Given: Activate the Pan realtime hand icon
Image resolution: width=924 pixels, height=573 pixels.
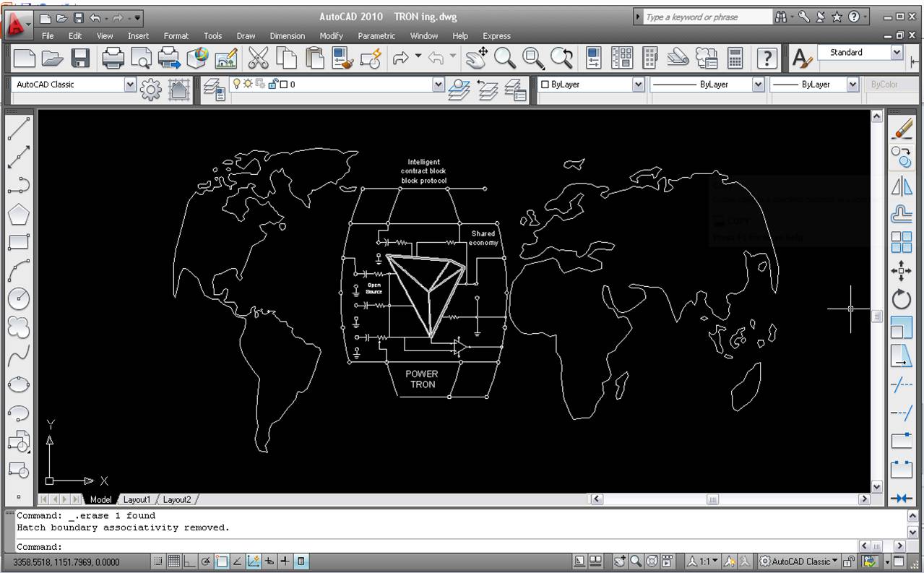Looking at the screenshot, I should 475,59.
